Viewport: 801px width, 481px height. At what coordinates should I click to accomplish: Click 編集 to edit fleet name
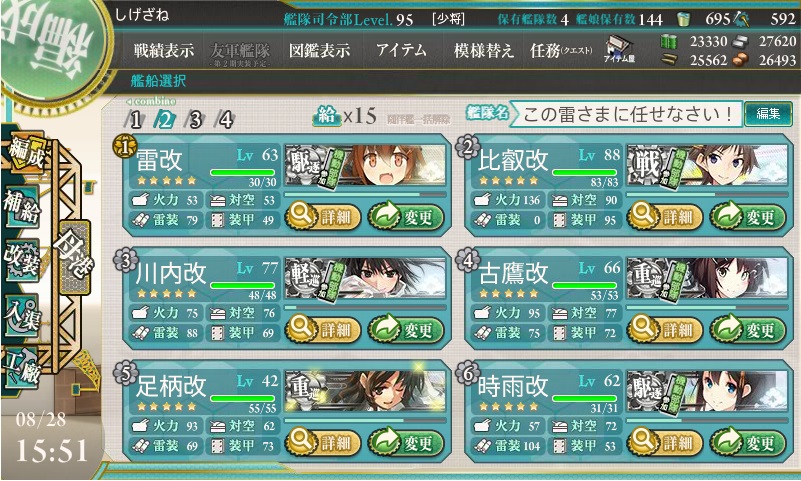pyautogui.click(x=768, y=113)
